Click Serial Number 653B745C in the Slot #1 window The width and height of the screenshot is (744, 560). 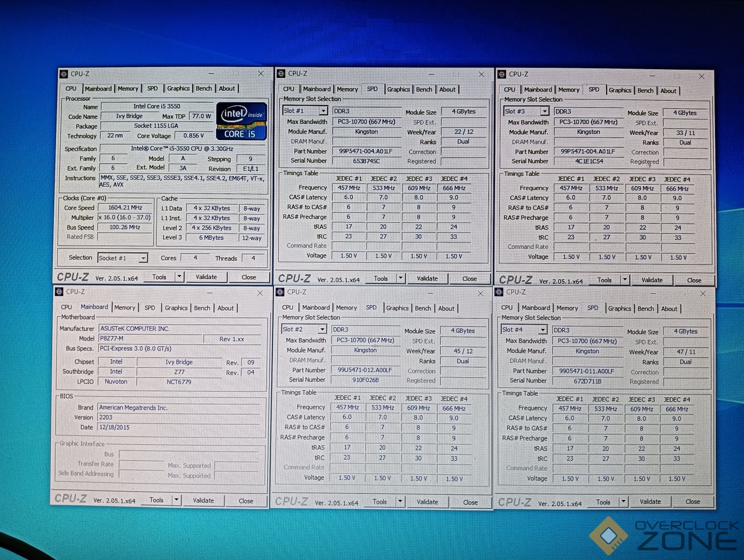click(x=367, y=161)
